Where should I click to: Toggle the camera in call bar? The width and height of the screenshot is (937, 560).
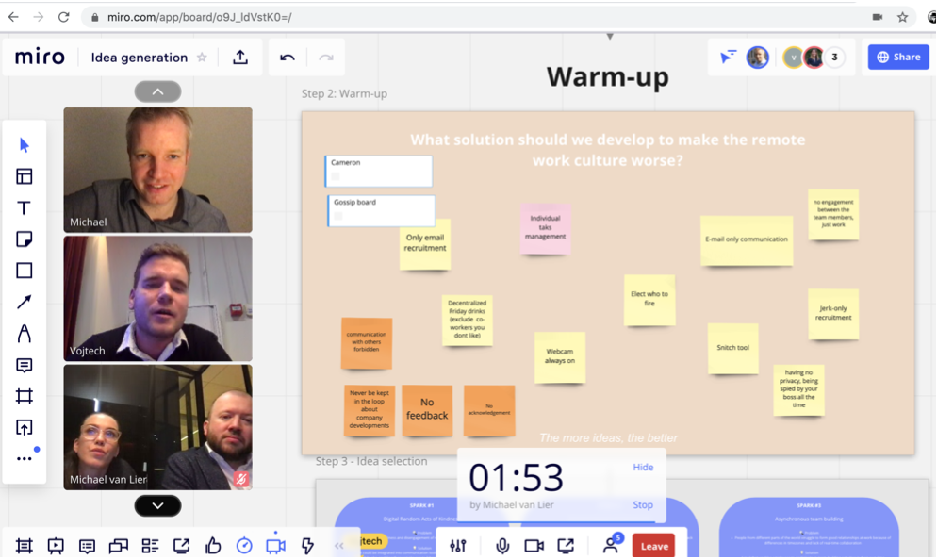point(534,546)
